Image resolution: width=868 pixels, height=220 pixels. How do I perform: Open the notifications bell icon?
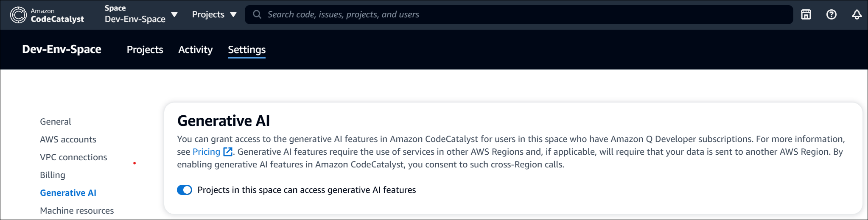(857, 15)
